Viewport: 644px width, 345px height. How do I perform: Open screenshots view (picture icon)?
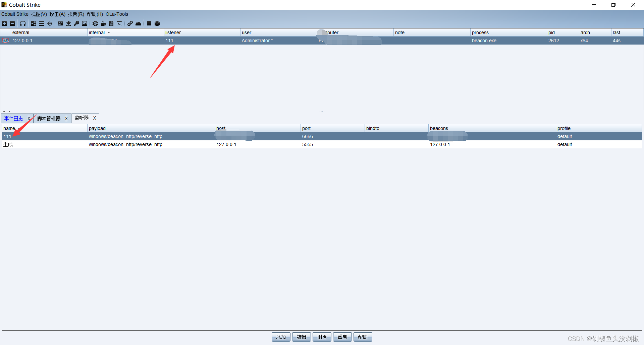click(85, 23)
